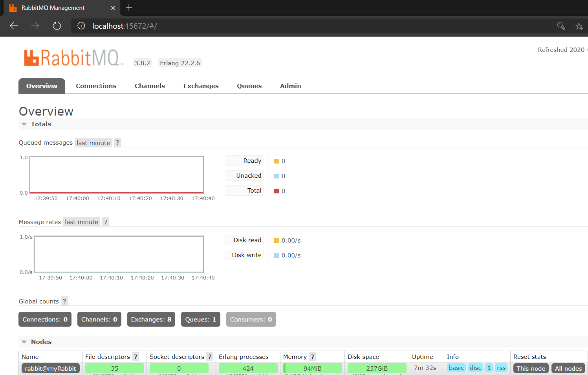Reset stats for All nodes

click(x=568, y=368)
